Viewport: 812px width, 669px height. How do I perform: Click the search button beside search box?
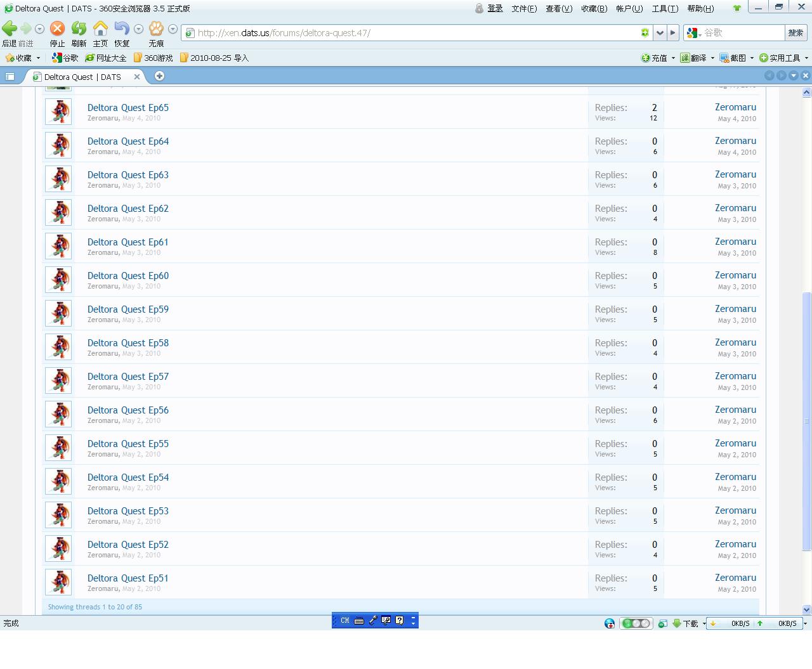(x=796, y=32)
